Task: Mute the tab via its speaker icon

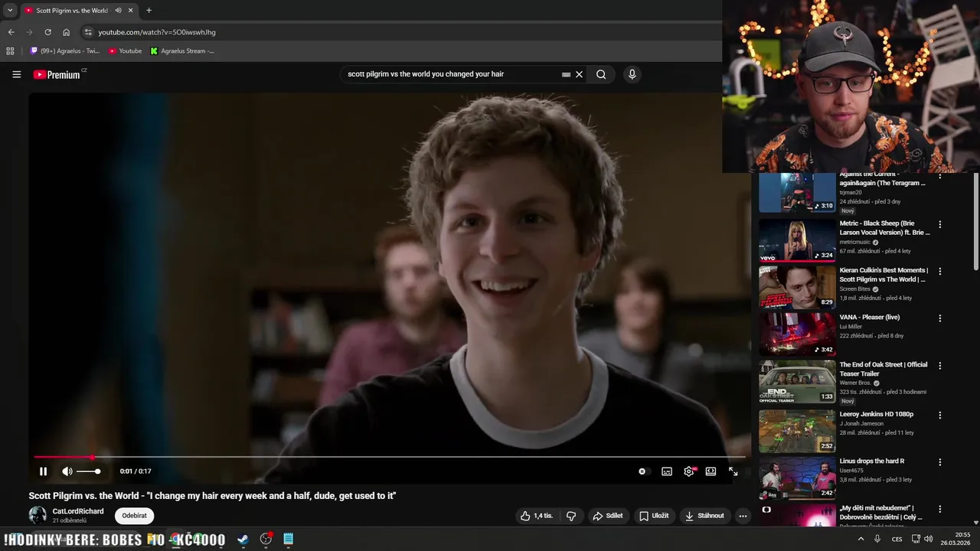Action: (x=118, y=11)
